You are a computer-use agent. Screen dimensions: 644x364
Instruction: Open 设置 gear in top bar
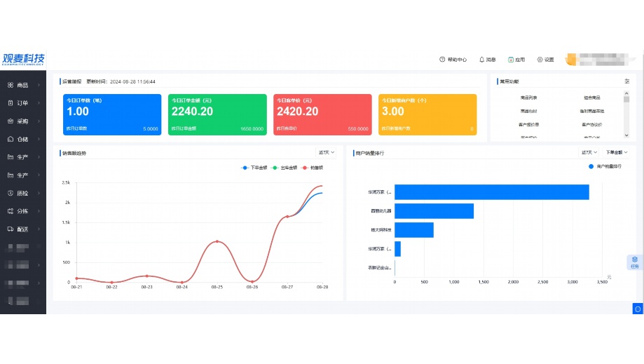pos(545,60)
